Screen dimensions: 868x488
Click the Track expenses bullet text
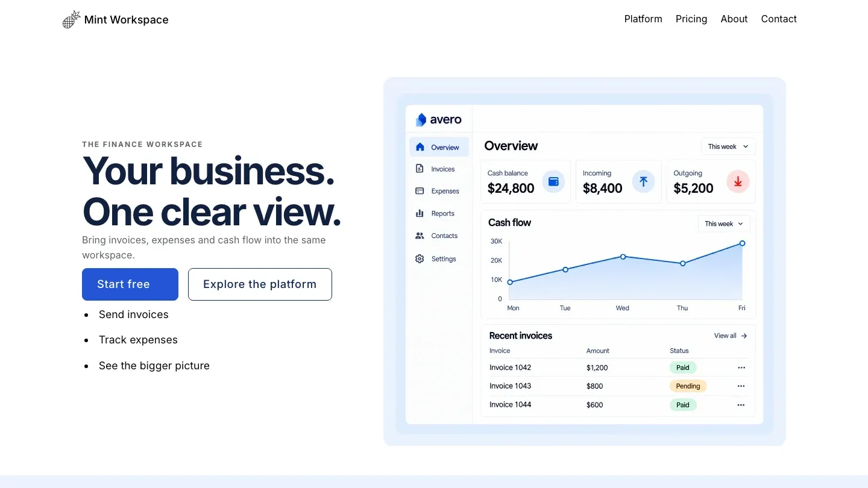(139, 340)
